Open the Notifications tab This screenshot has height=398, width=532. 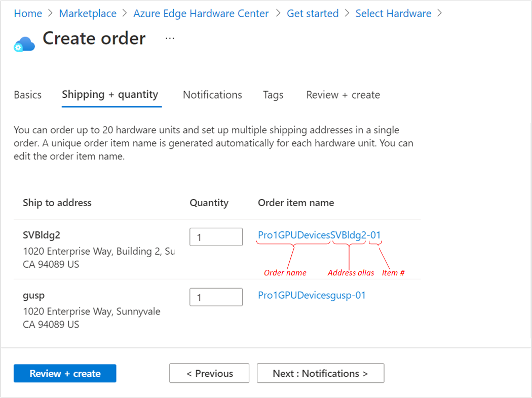[212, 95]
